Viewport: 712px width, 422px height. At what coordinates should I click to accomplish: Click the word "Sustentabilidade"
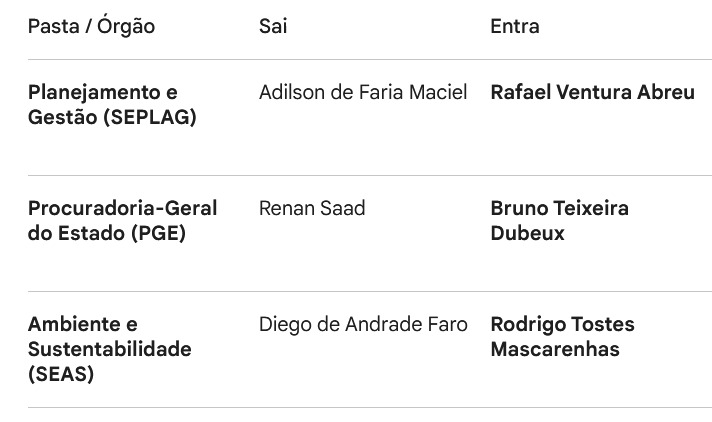click(x=109, y=350)
